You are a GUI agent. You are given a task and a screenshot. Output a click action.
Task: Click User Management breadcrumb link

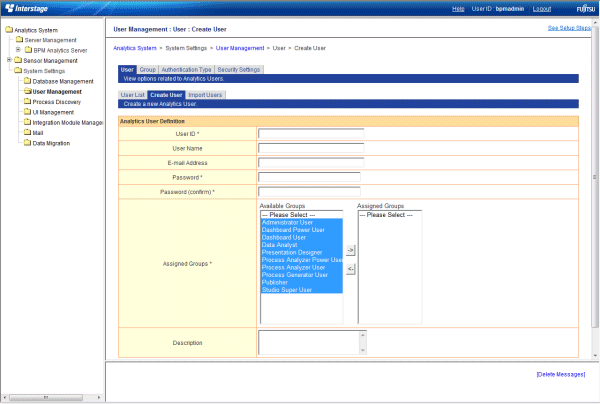(240, 48)
